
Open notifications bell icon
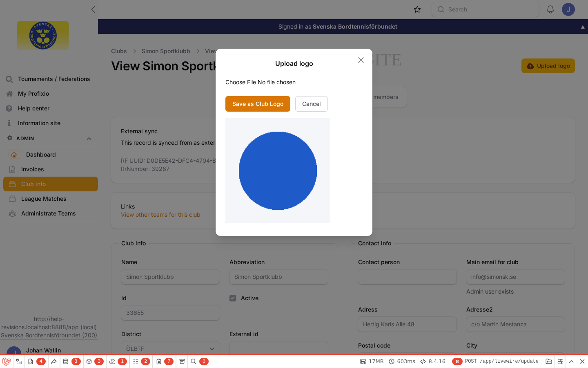point(550,9)
